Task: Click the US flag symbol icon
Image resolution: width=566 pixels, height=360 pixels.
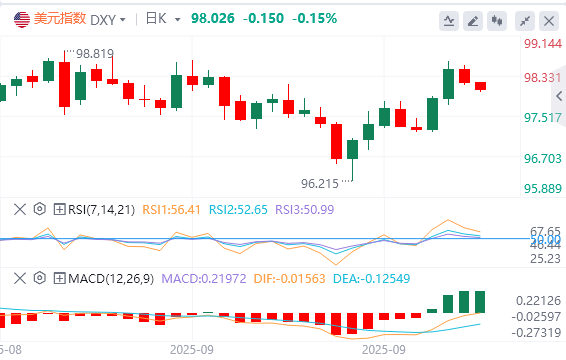Action: pos(22,19)
